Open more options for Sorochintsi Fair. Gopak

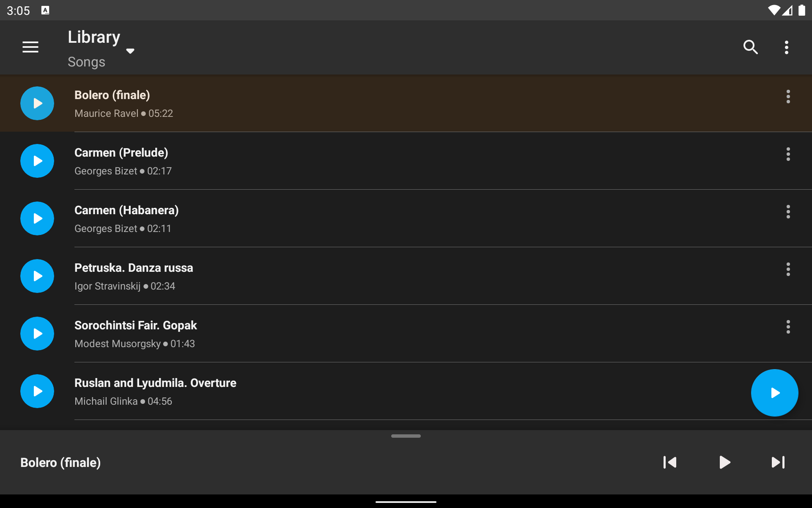[788, 327]
